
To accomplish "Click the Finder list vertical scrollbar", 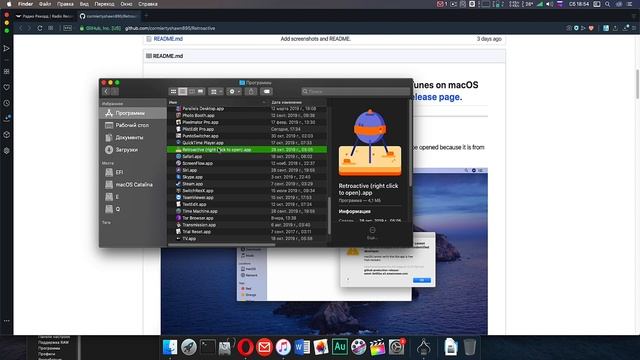I will [x=329, y=216].
